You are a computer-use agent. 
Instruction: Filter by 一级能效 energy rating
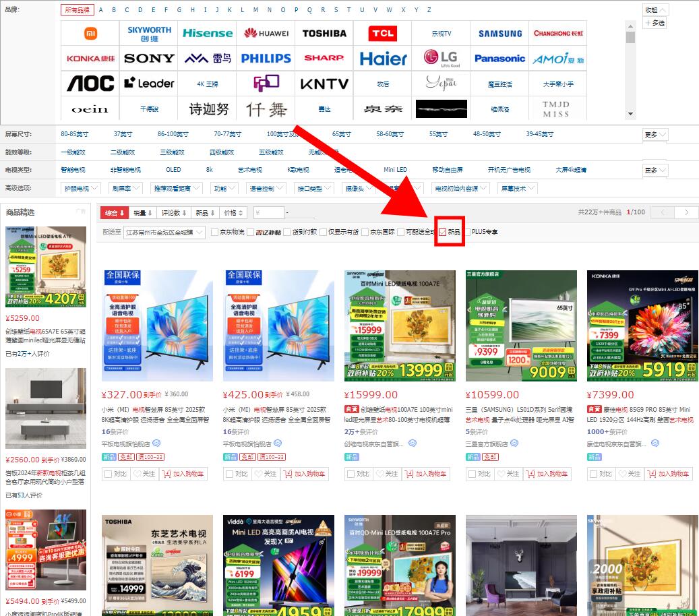coord(73,152)
